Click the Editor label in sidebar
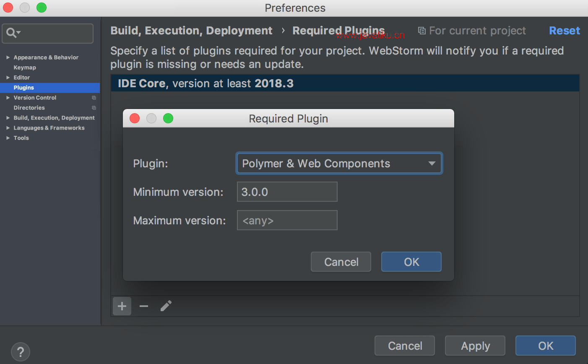Viewport: 588px width, 364px height. pyautogui.click(x=22, y=78)
